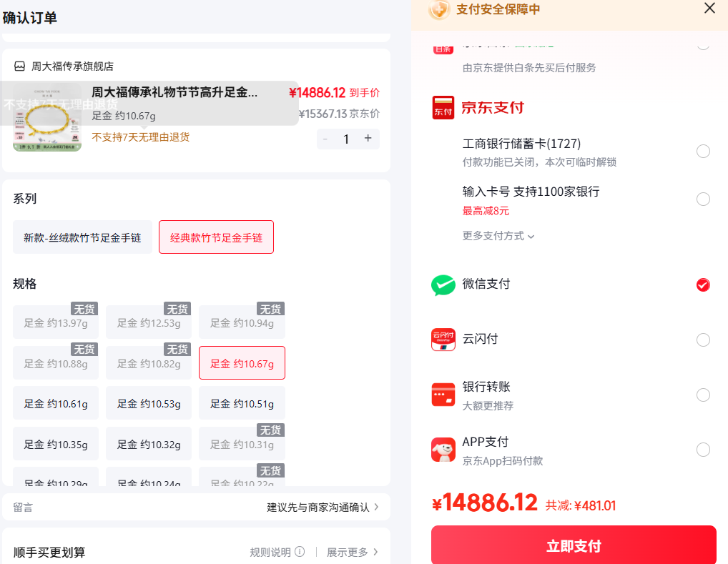728x564 pixels.
Task: Select the 经典款竹节足金手链 series
Action: click(x=217, y=237)
